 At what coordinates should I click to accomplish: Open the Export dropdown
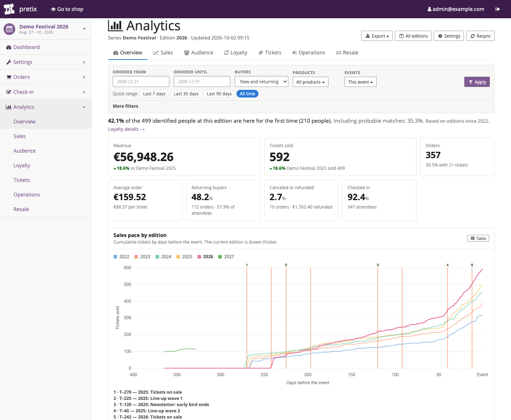377,36
